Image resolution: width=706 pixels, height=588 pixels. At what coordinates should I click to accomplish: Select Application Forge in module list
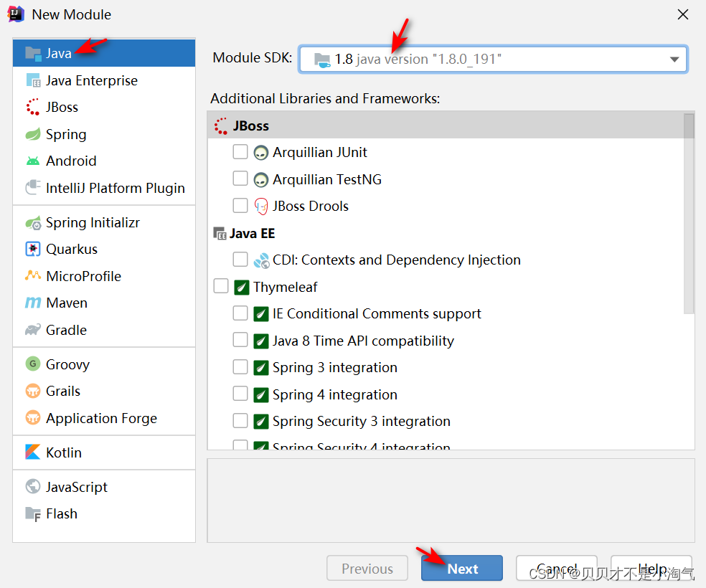tap(104, 418)
